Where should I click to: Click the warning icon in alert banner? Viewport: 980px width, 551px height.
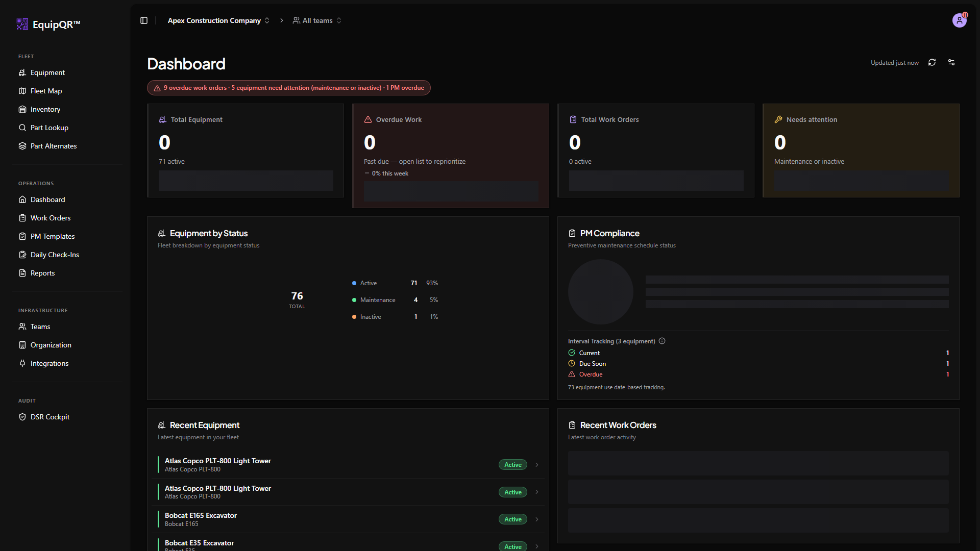coord(157,88)
